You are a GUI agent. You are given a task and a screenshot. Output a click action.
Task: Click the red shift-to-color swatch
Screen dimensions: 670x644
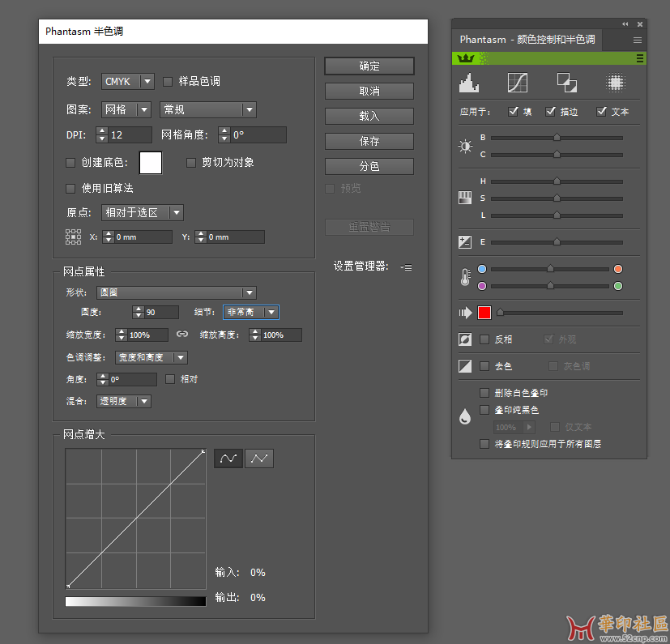484,313
